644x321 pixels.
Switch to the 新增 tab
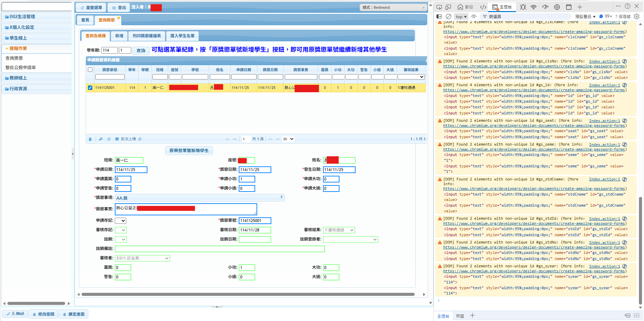119,36
